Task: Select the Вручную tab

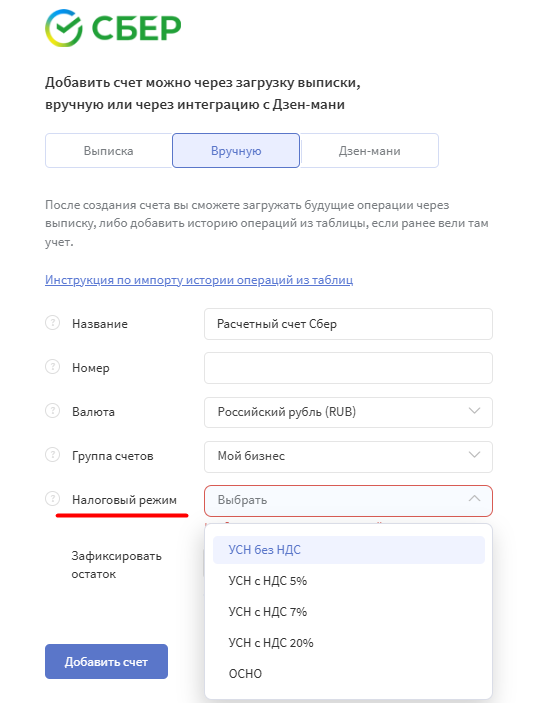Action: coord(236,151)
